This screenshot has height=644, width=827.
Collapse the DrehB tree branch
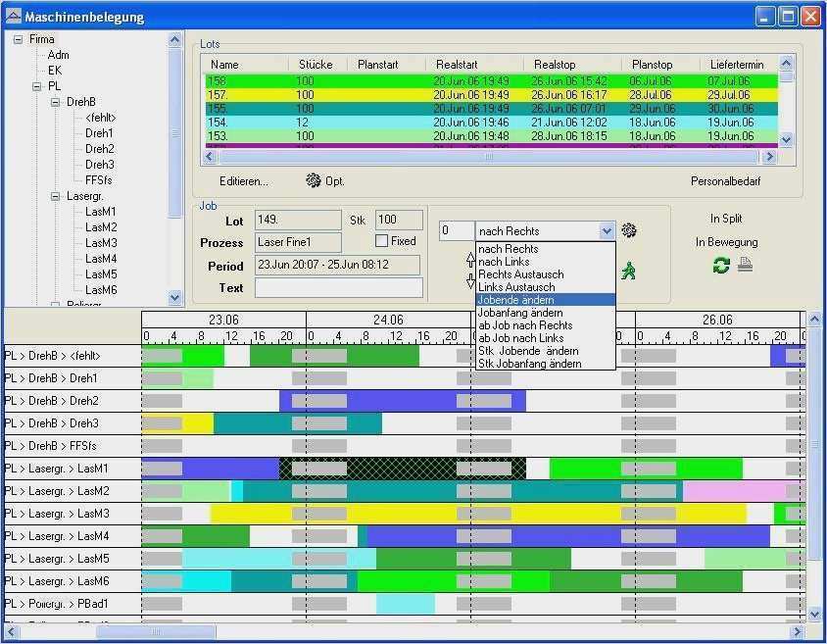[56, 102]
